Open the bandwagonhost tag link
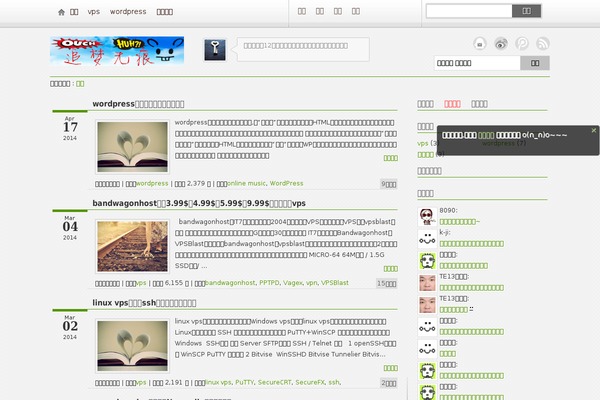600x400 pixels. pos(230,283)
